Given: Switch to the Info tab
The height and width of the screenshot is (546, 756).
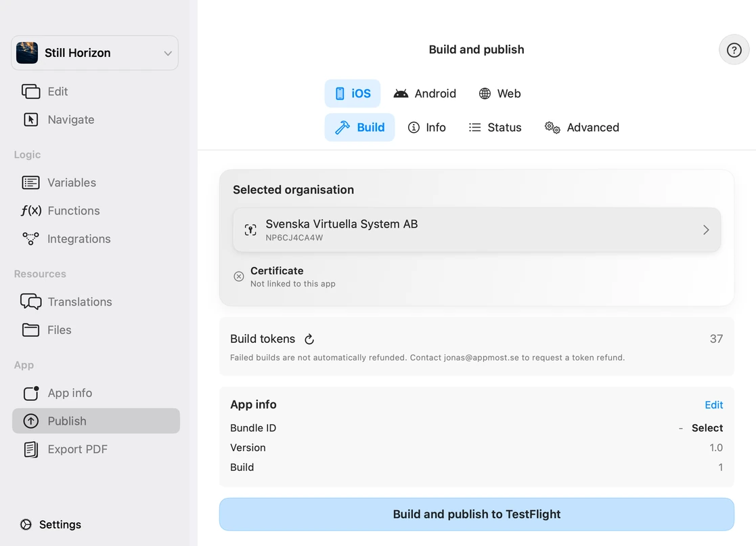Looking at the screenshot, I should (427, 127).
